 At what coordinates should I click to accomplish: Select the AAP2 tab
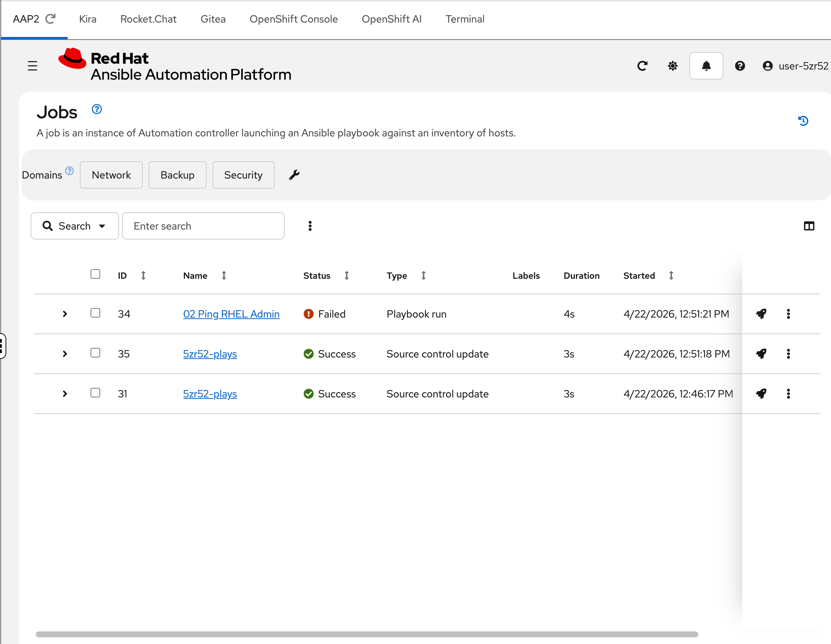[26, 19]
